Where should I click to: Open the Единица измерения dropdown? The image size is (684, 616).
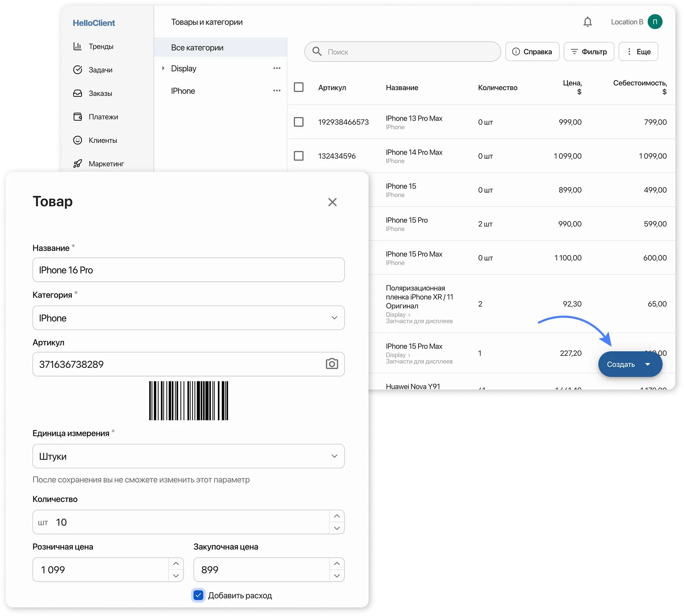[x=188, y=456]
